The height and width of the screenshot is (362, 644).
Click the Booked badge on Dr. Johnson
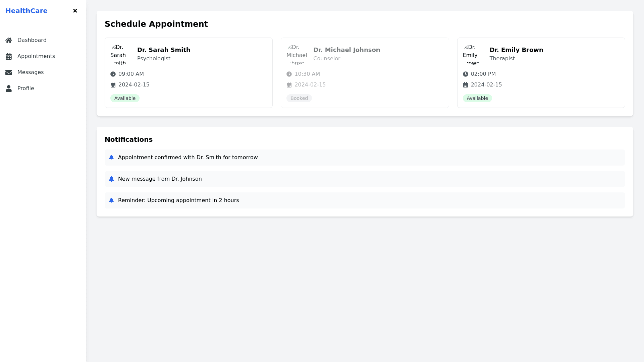299,98
